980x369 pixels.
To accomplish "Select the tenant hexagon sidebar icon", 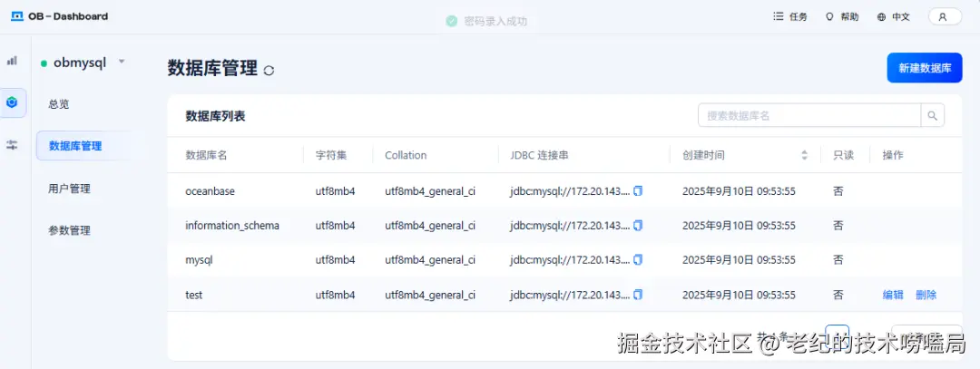I will 13,102.
